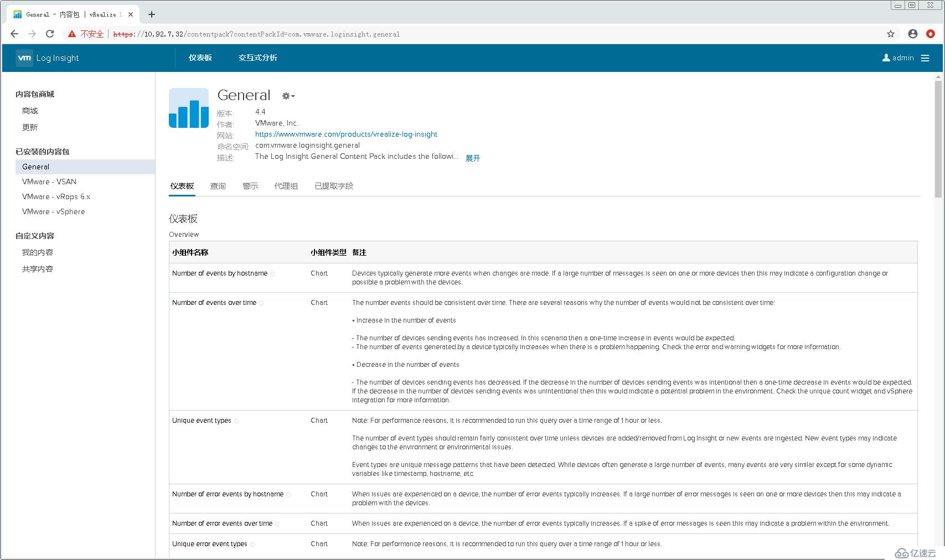The width and height of the screenshot is (945, 560).
Task: Switch to the 已提取字段 tab
Action: point(334,186)
